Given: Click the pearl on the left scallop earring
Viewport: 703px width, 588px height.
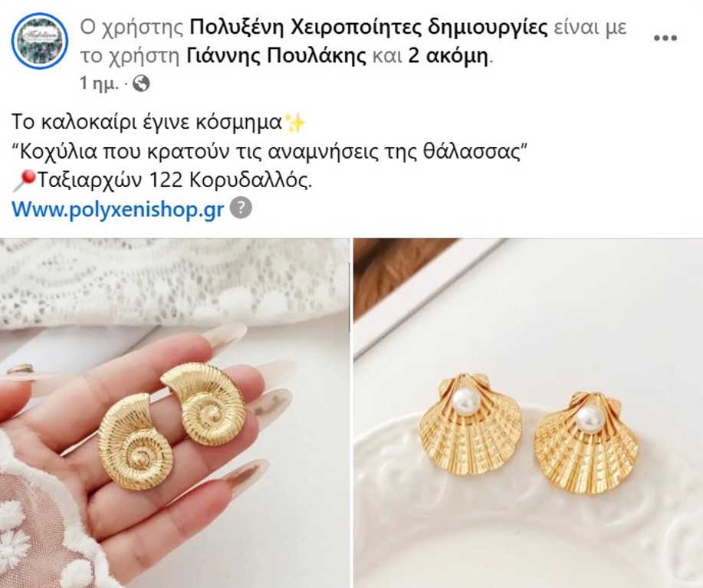Looking at the screenshot, I should click(465, 399).
